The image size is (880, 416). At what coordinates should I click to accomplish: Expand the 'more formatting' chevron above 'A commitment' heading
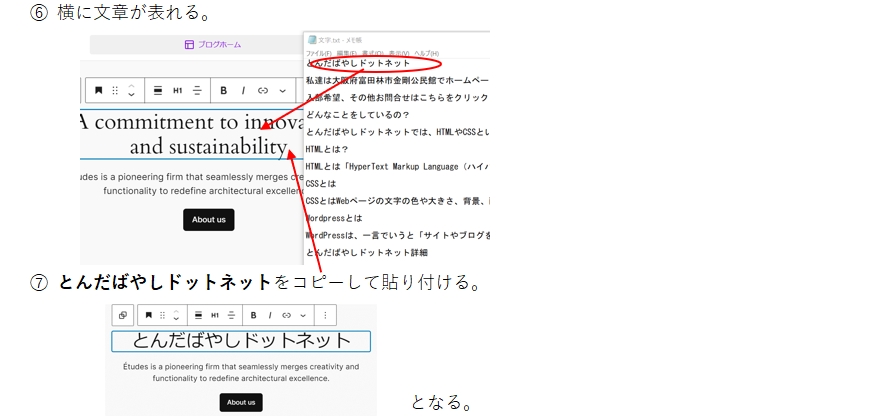tap(282, 90)
